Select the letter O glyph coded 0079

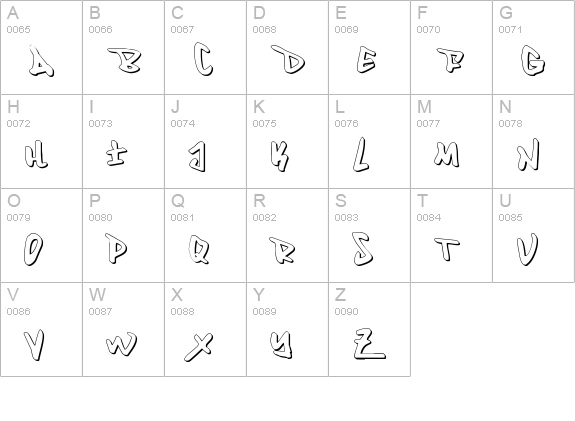pos(41,235)
